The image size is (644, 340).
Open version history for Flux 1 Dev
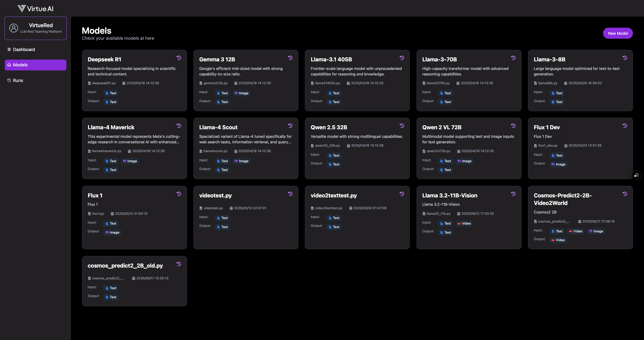[x=625, y=126]
